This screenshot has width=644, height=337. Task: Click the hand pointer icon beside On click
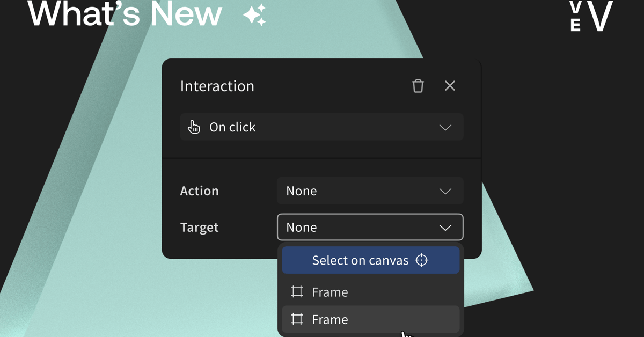194,127
